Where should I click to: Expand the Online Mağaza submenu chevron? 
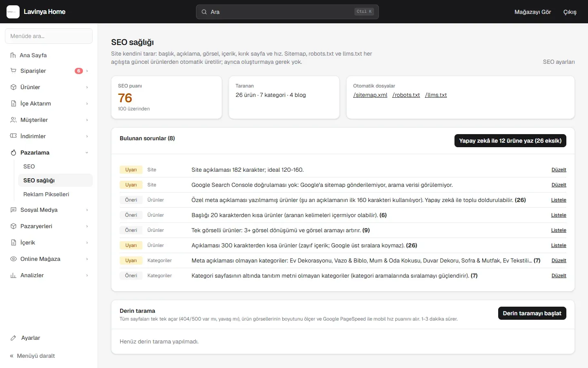(x=87, y=259)
